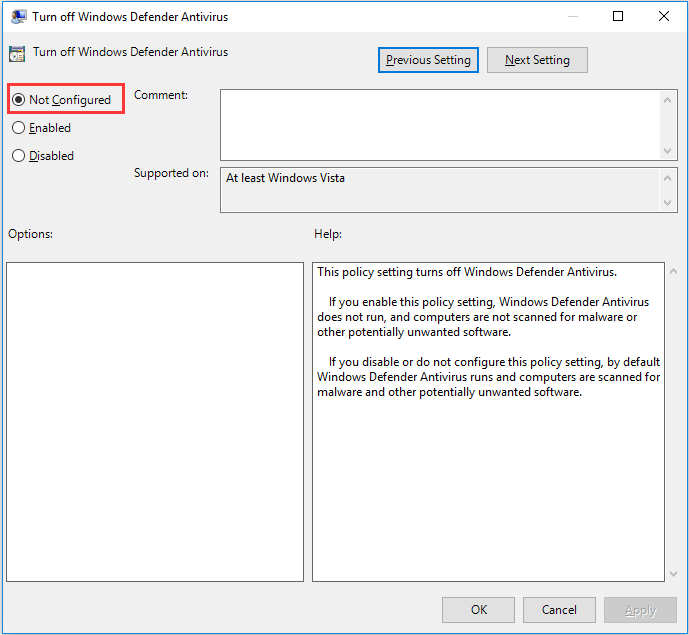Maximize the policy dialog window
The image size is (689, 635).
pyautogui.click(x=618, y=16)
